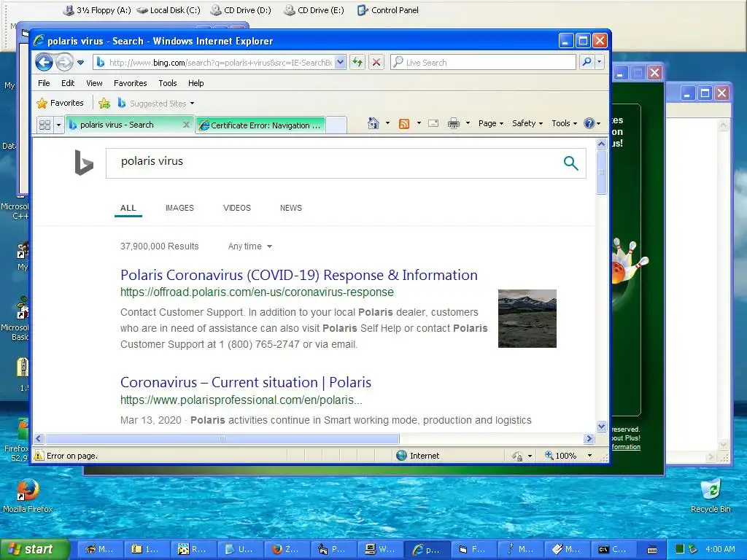Click the Refresh button beside address bar
The height and width of the screenshot is (560, 747).
click(x=357, y=62)
